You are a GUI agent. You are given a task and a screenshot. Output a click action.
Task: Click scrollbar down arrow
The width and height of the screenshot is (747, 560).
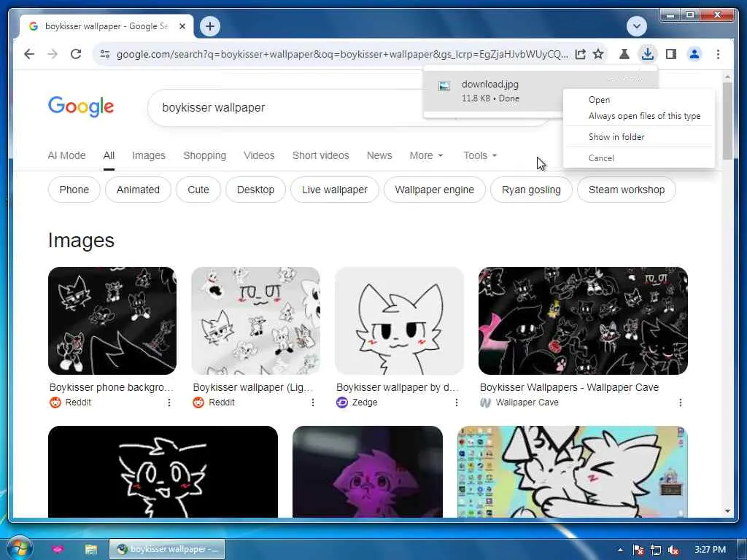[x=727, y=511]
